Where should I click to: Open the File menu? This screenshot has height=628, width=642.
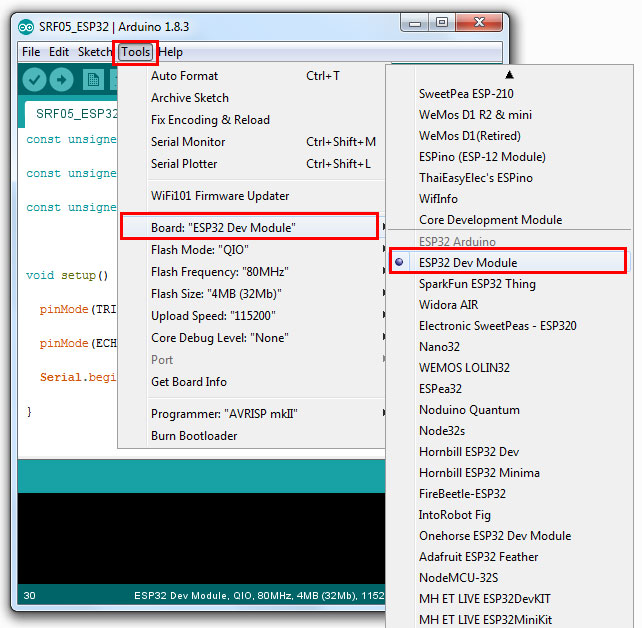point(31,52)
